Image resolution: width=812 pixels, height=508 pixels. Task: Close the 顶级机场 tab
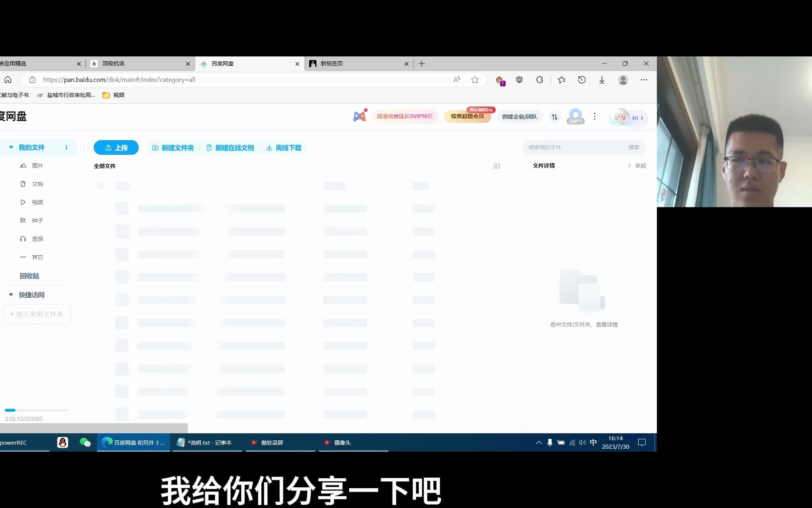tap(188, 64)
